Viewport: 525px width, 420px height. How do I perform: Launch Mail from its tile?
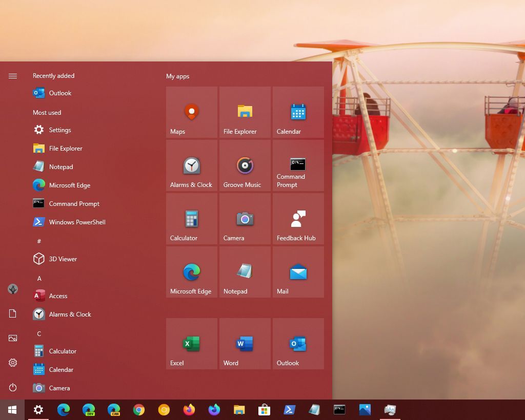click(298, 271)
